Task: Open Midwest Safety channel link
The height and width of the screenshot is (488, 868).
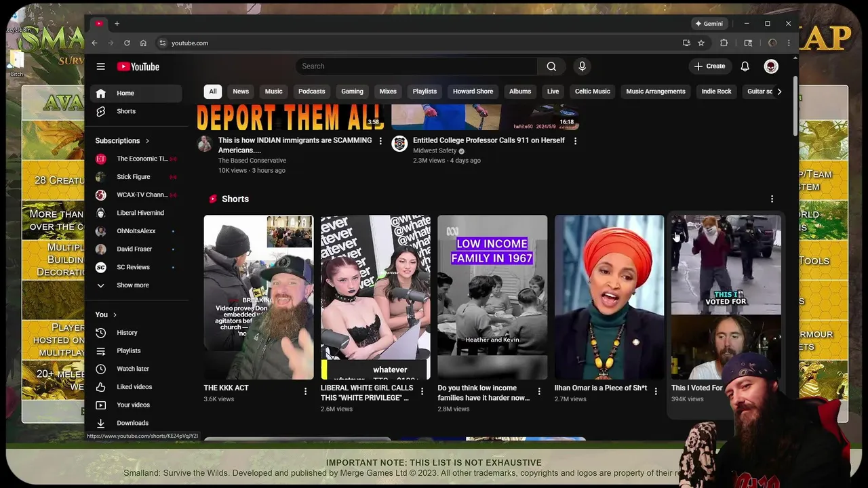Action: 435,151
